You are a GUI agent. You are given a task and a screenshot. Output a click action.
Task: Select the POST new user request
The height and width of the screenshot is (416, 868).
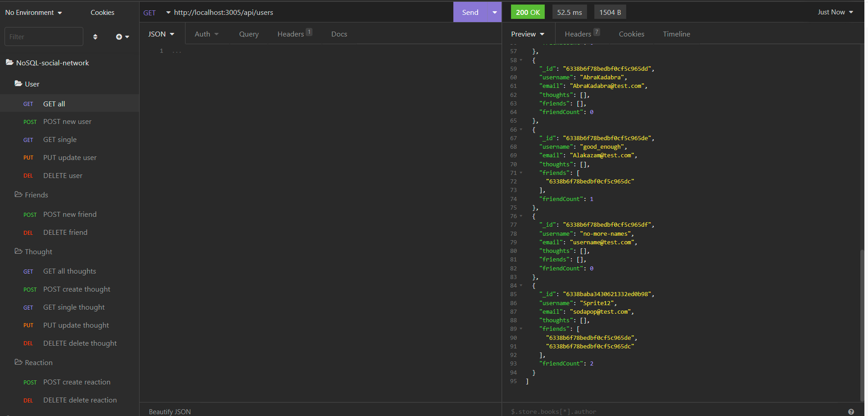point(69,121)
